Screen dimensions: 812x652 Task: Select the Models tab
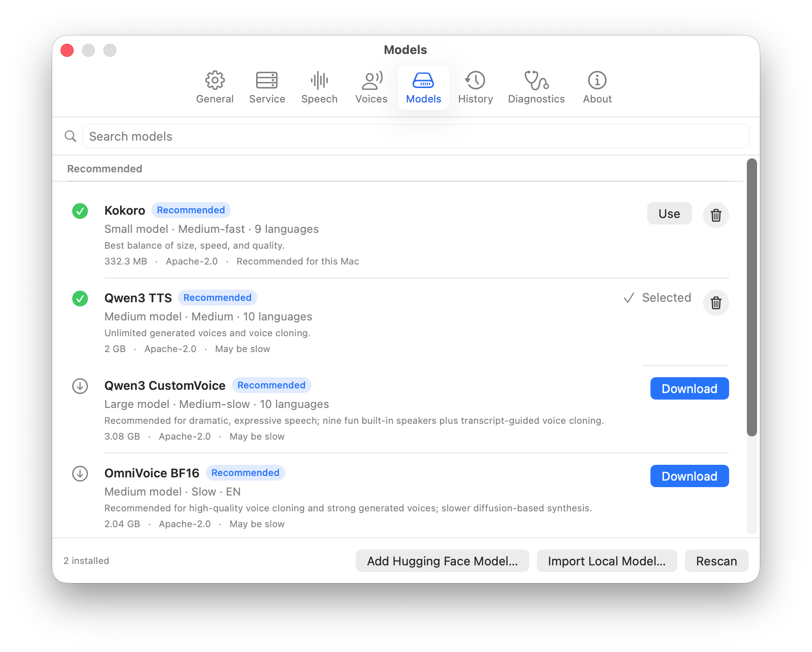[424, 88]
